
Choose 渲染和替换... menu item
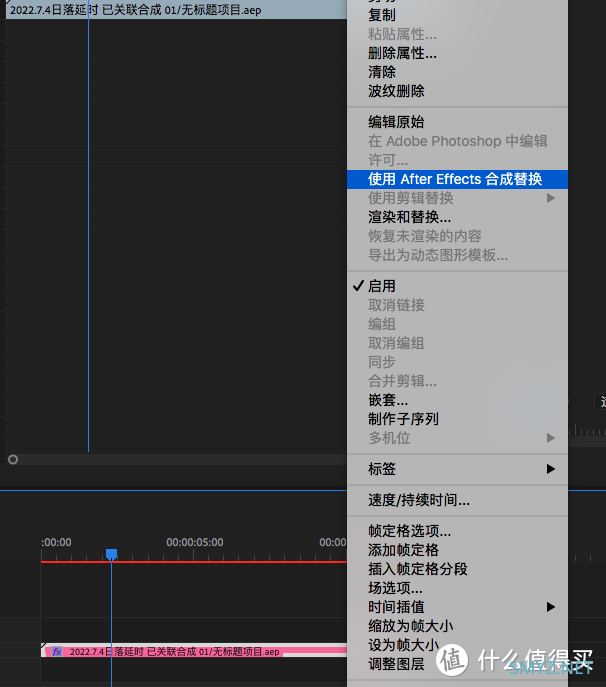coord(457,217)
